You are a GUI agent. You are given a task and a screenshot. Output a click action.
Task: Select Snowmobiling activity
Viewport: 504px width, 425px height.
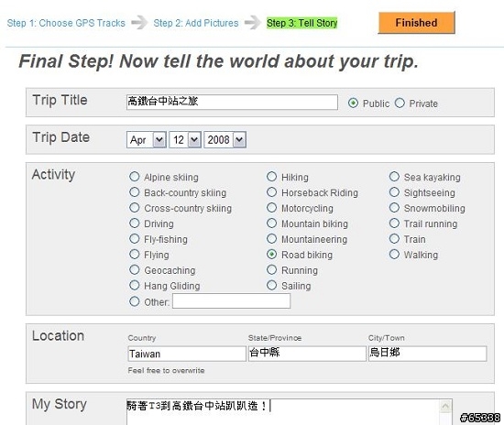coord(394,208)
